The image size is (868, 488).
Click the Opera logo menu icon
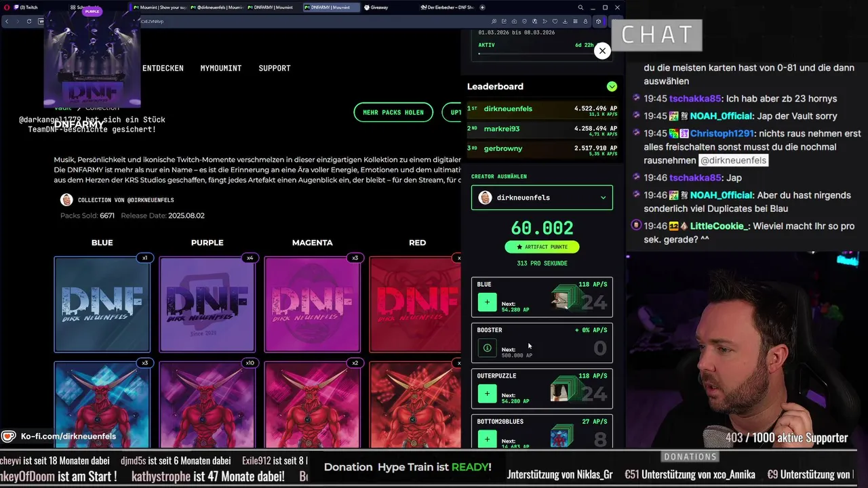click(6, 7)
